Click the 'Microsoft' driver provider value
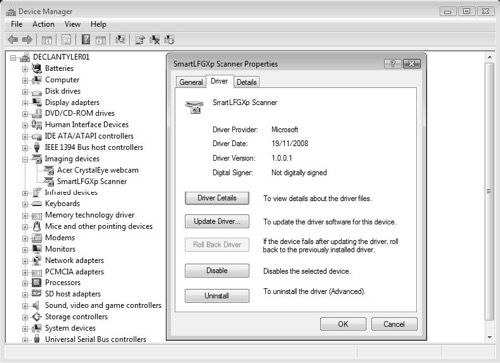Screen dimensions: 500x363 click(285, 130)
